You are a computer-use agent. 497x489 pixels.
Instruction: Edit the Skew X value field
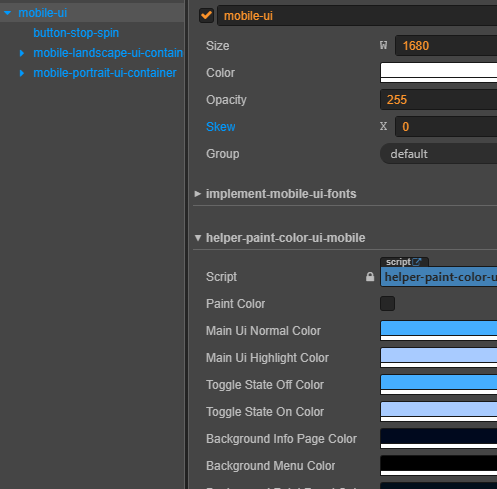[446, 127]
